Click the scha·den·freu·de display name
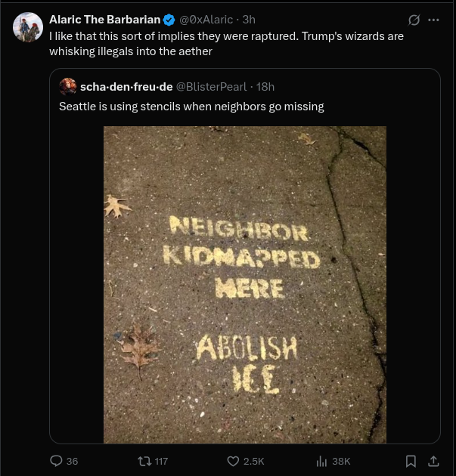456x476 pixels. [x=126, y=87]
